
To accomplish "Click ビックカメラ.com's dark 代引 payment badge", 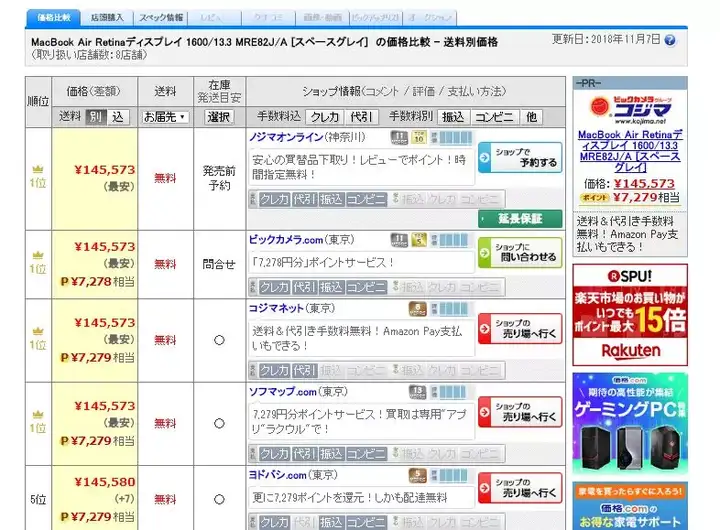I will 304,287.
